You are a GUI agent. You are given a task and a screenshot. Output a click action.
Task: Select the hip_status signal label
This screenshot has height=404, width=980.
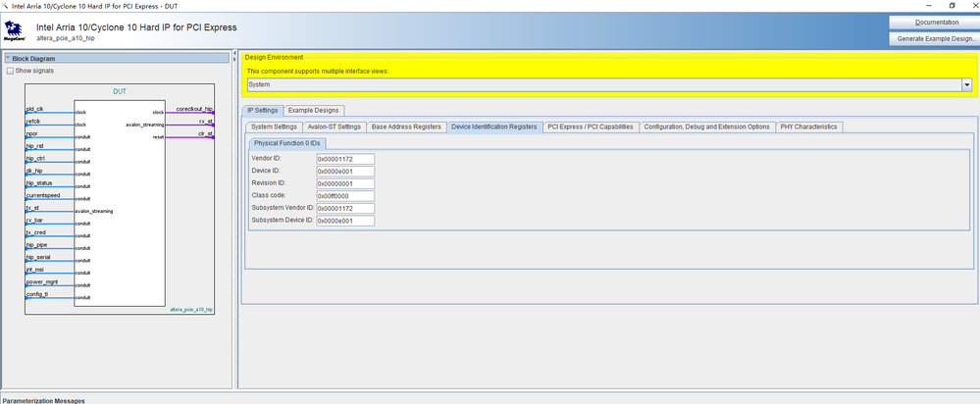39,183
